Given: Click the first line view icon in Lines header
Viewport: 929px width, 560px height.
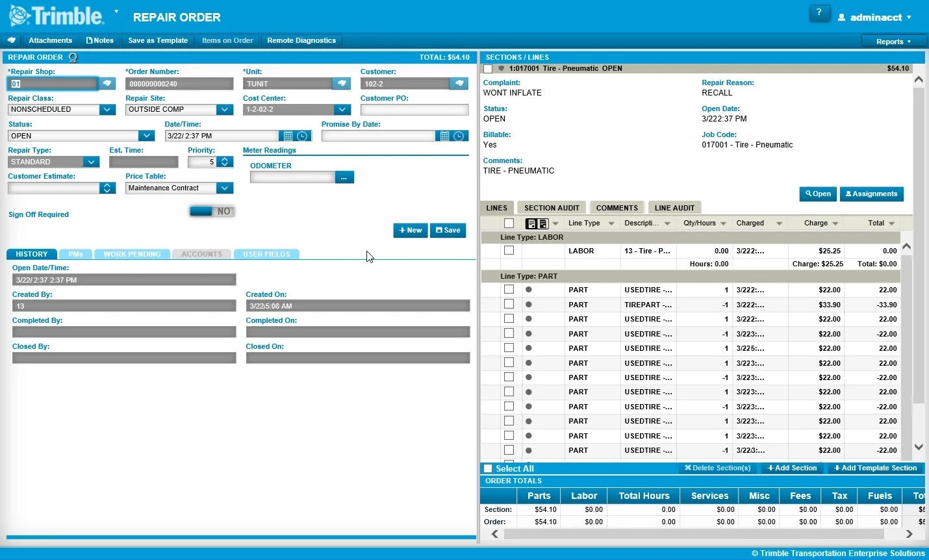Looking at the screenshot, I should coord(531,223).
